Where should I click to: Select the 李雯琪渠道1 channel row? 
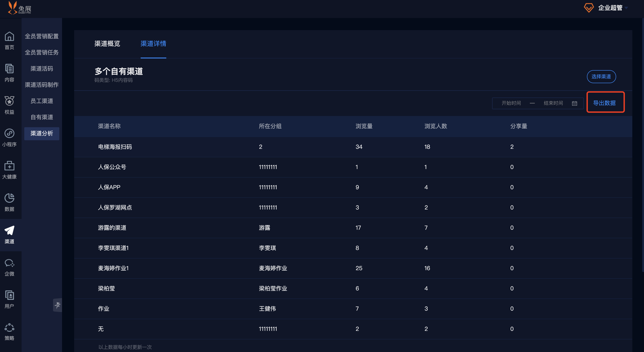tap(353, 248)
